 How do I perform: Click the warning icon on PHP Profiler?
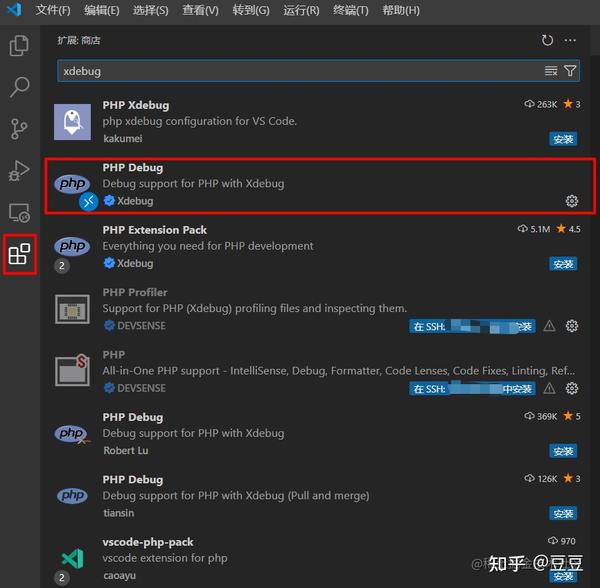549,326
